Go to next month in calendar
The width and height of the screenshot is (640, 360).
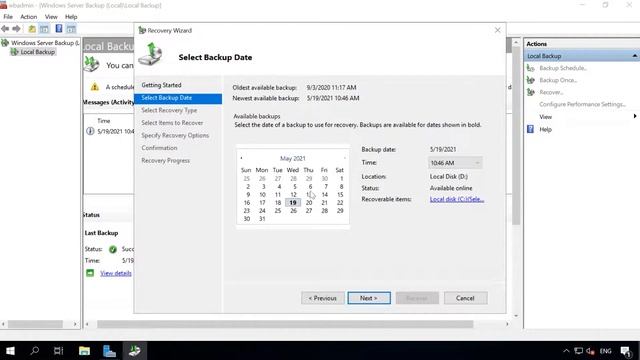pos(344,158)
